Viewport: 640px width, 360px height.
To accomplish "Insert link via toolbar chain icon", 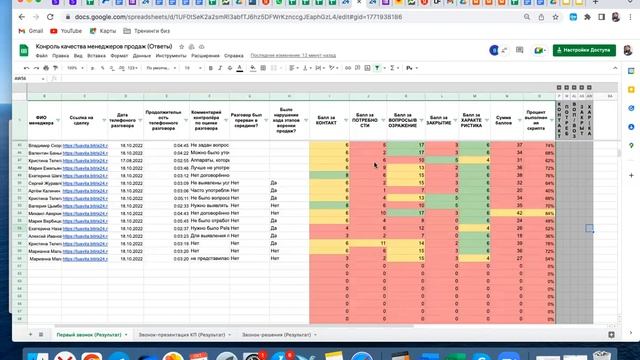I will (348, 68).
